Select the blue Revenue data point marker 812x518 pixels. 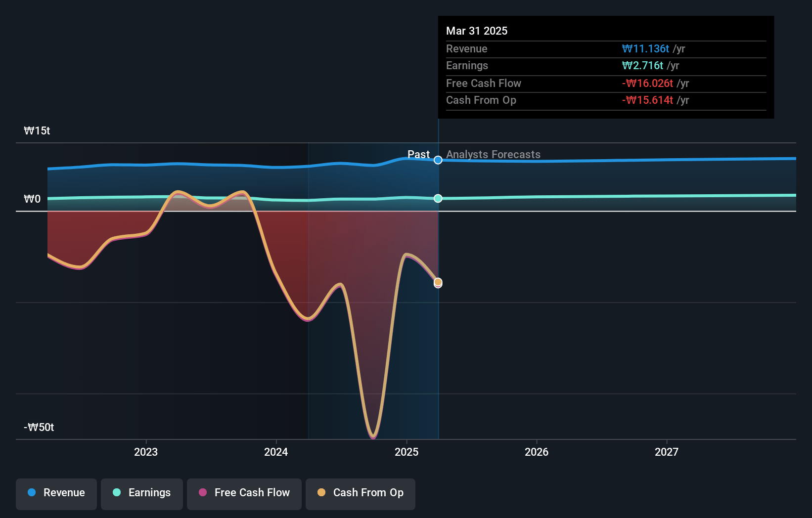(x=438, y=160)
